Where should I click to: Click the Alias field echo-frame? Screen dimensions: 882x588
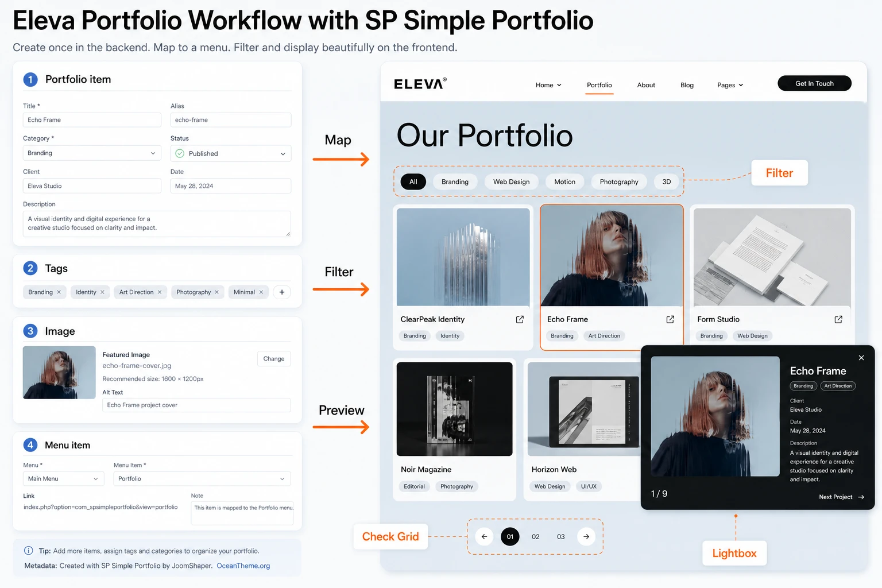coord(231,120)
